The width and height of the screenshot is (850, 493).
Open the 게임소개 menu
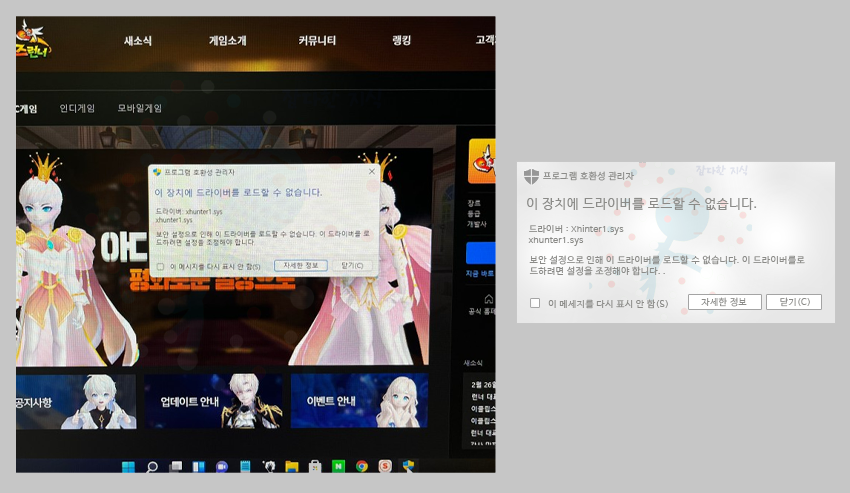pos(228,41)
